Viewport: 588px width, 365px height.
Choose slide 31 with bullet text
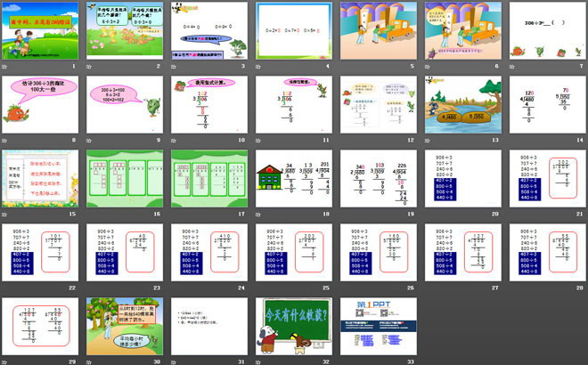tap(206, 325)
